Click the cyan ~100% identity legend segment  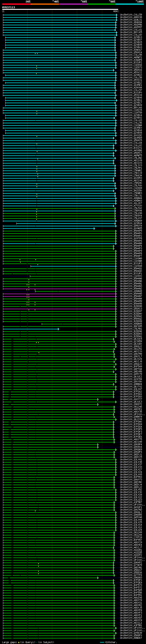(130, 4)
